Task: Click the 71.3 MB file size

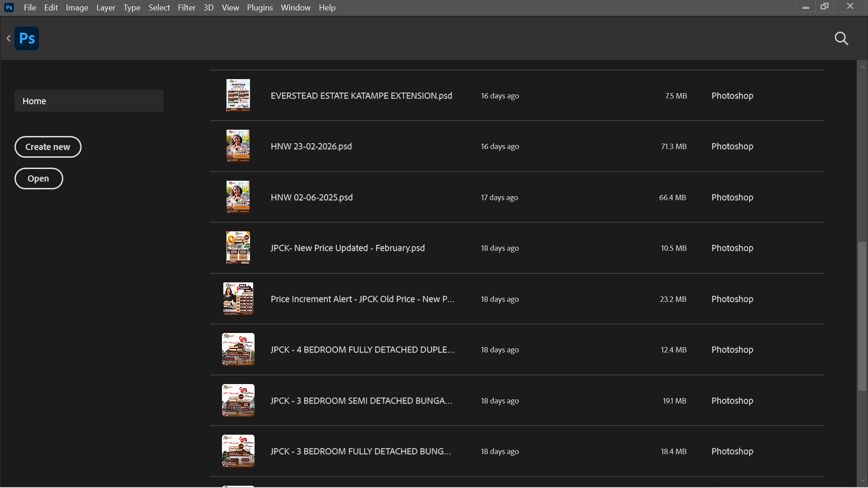Action: 674,146
